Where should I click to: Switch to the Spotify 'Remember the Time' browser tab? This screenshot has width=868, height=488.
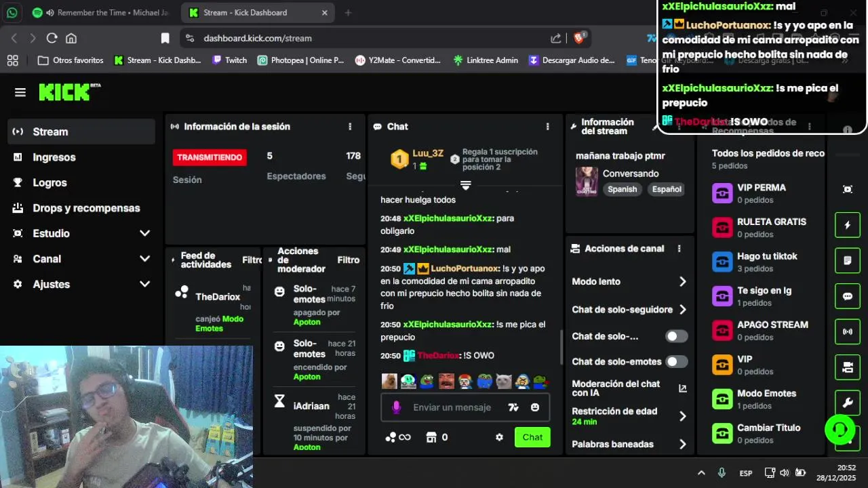(103, 12)
